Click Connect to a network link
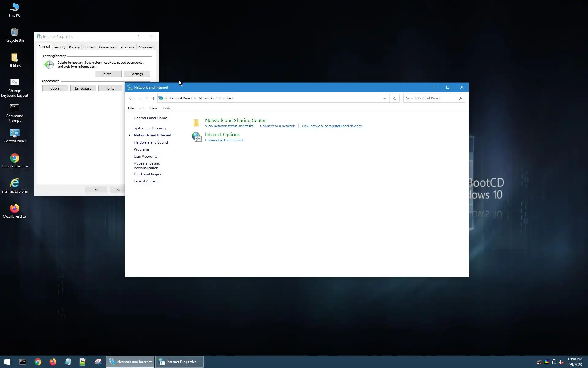Image resolution: width=588 pixels, height=368 pixels. [277, 126]
